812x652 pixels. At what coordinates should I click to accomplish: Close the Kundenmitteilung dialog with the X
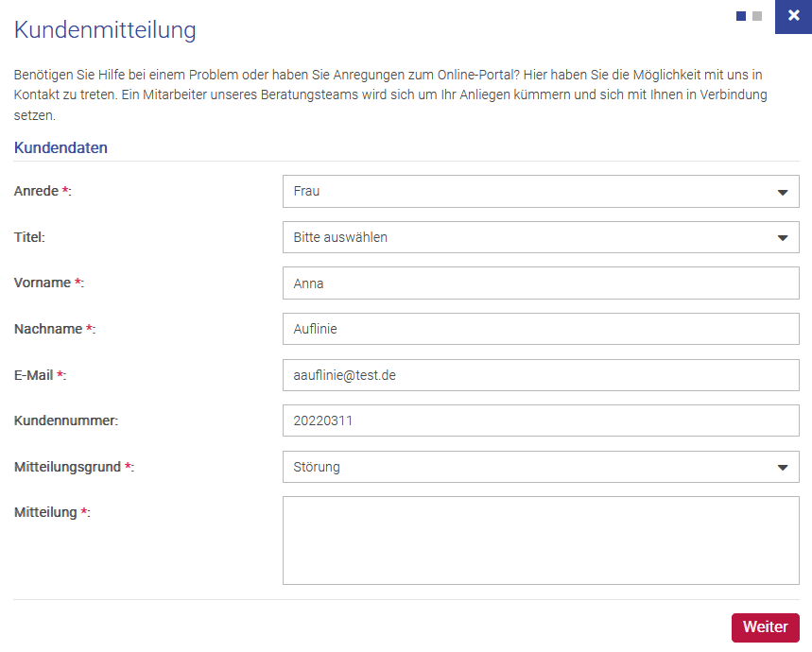click(x=793, y=16)
